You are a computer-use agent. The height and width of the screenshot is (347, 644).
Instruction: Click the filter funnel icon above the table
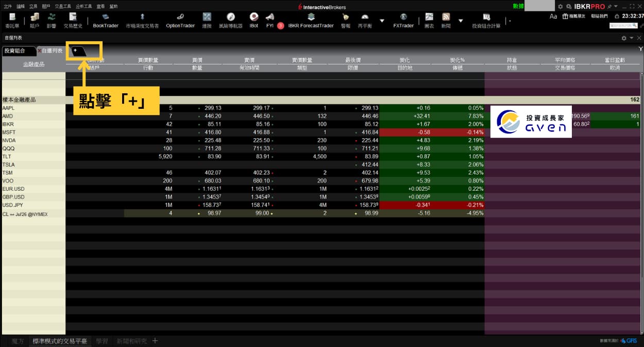pyautogui.click(x=640, y=49)
